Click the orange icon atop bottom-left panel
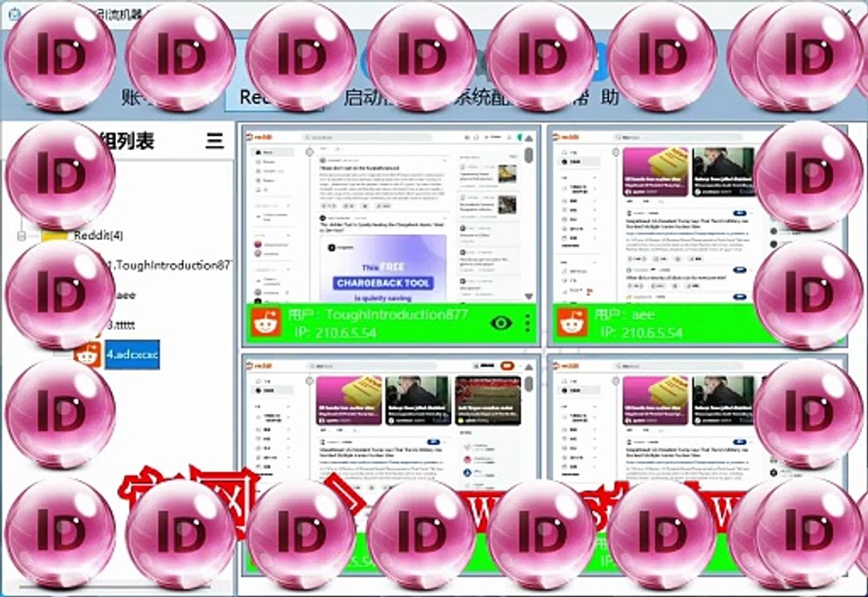Viewport: 868px width, 597px height. pyautogui.click(x=507, y=366)
